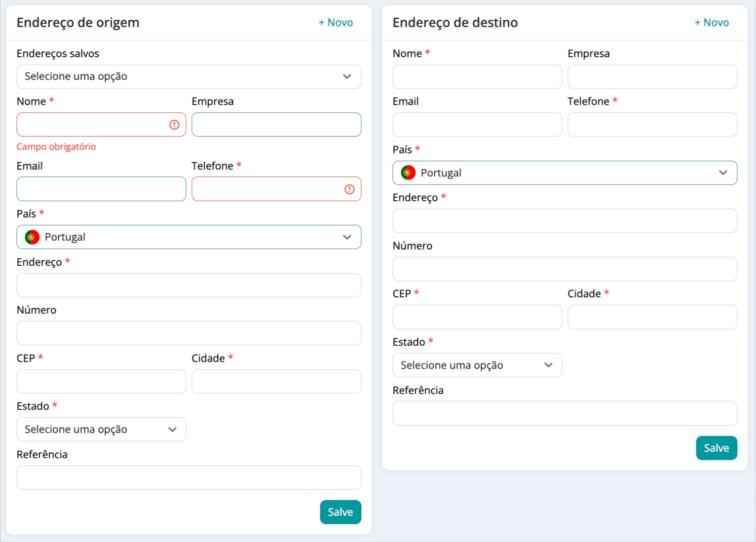
Task: Focus the origin Cidade input field
Action: tap(276, 382)
